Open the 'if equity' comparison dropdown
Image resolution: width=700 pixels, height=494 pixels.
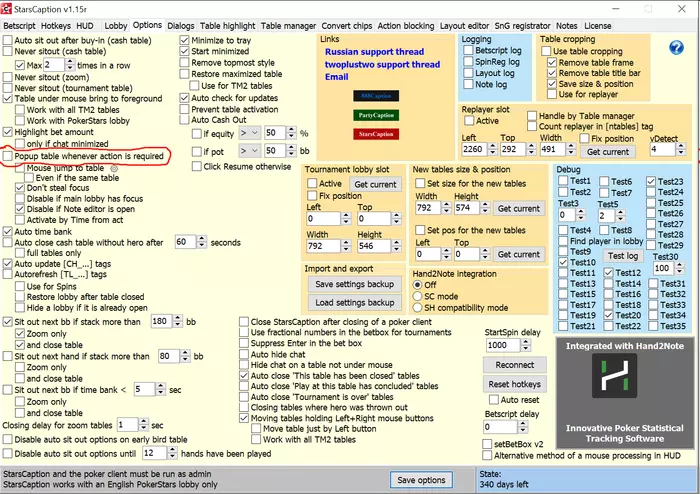(x=250, y=133)
